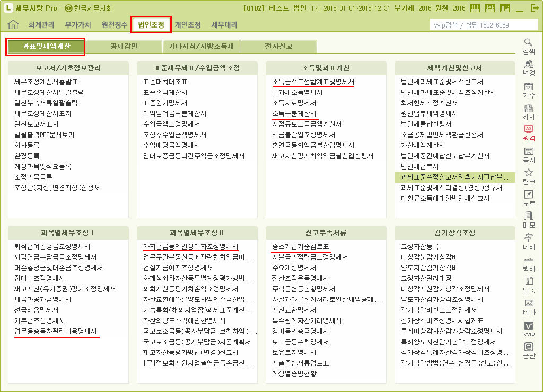Open 가지급금등의인정이자조정명세서
Viewport: 543px width, 392px height.
pos(190,247)
